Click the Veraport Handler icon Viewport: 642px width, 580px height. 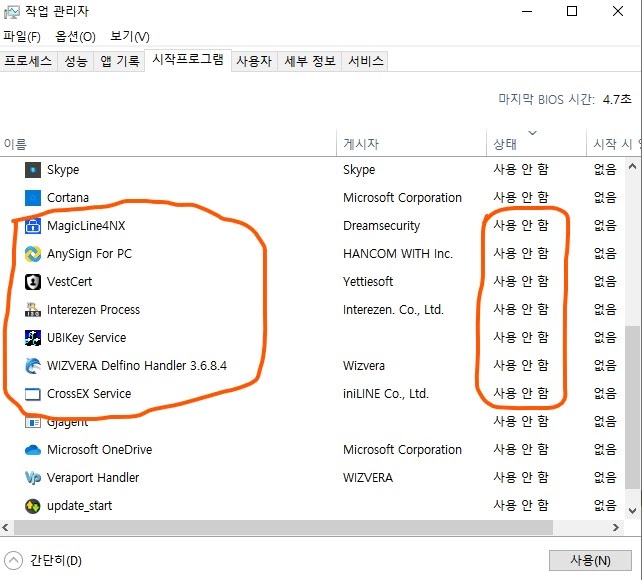(33, 478)
